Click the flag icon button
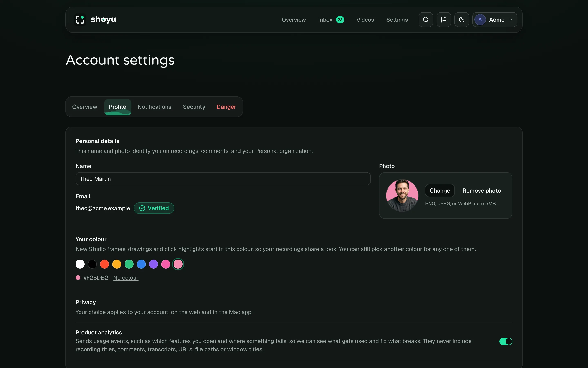The image size is (588, 368). click(x=444, y=20)
